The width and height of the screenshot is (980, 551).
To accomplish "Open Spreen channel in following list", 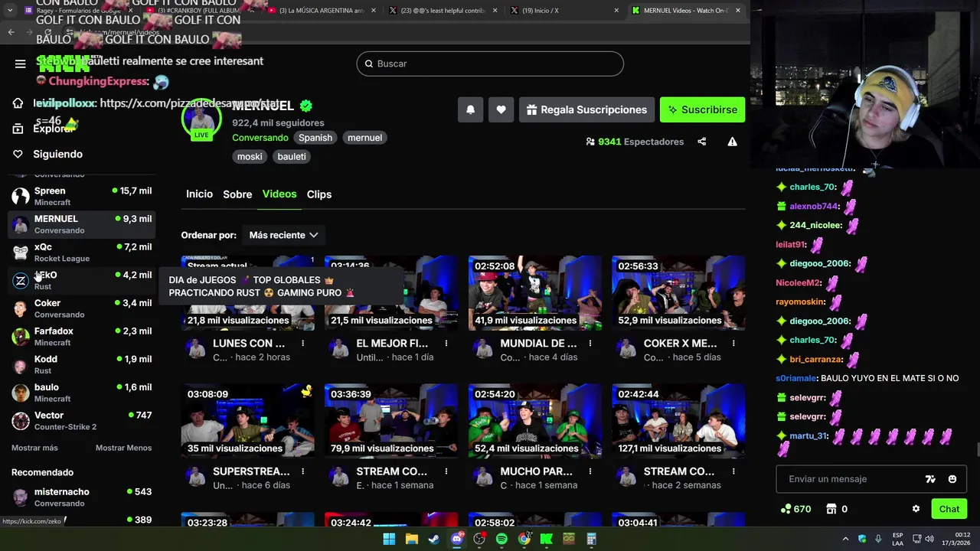I will 82,196.
